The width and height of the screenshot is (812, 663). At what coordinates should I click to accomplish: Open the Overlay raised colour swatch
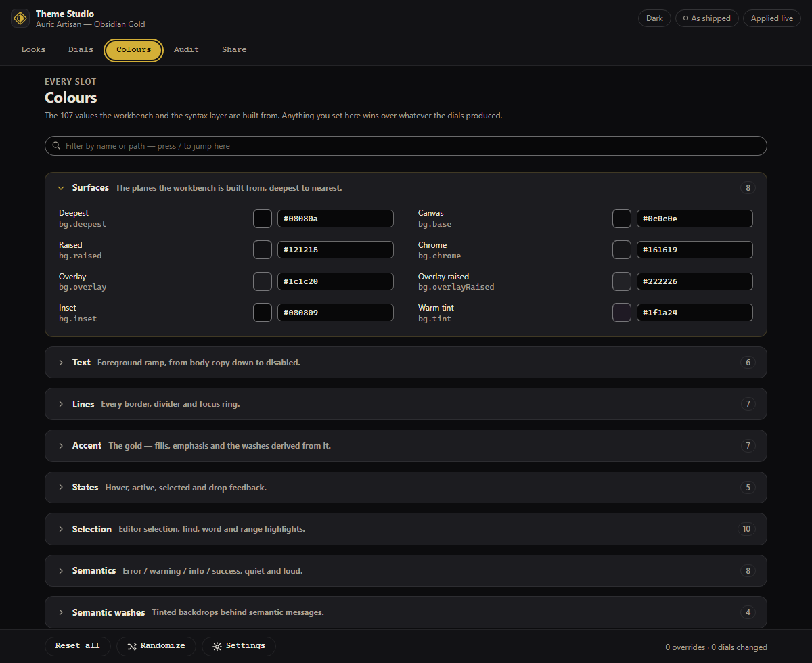click(622, 281)
